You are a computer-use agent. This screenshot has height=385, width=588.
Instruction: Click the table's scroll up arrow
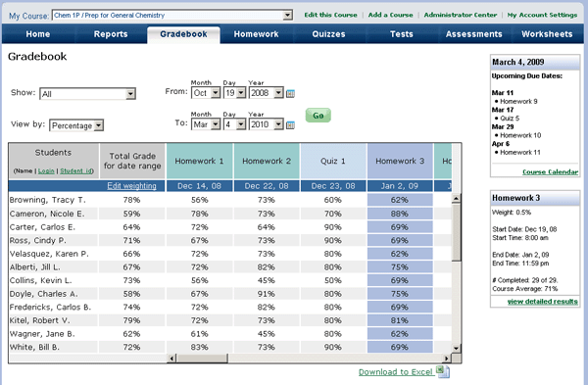point(456,199)
